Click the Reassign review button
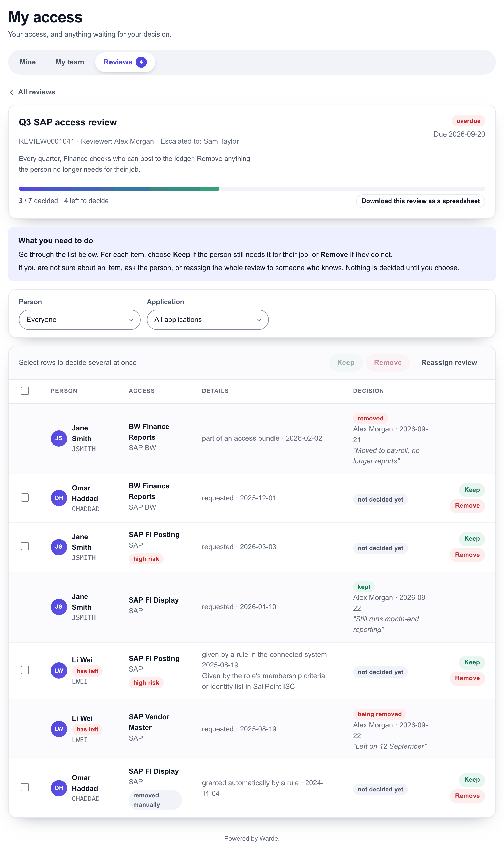Image resolution: width=504 pixels, height=868 pixels. tap(449, 362)
